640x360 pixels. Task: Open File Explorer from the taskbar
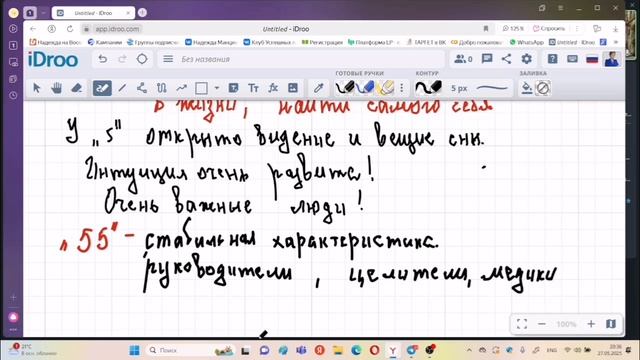pos(338,350)
